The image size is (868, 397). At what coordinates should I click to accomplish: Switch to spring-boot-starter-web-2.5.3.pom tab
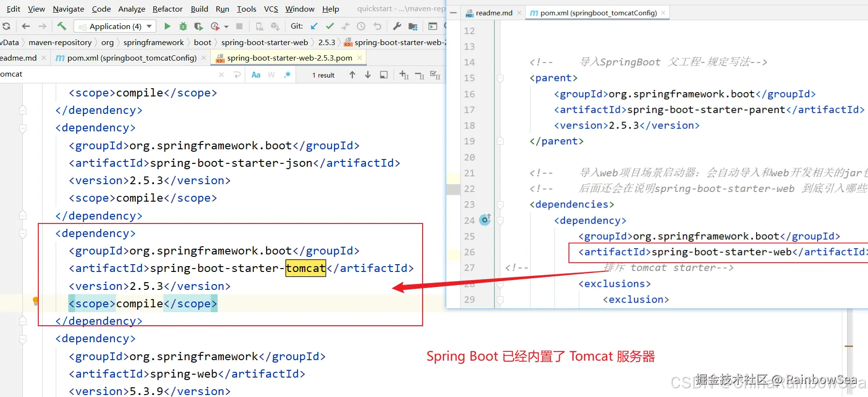point(289,58)
